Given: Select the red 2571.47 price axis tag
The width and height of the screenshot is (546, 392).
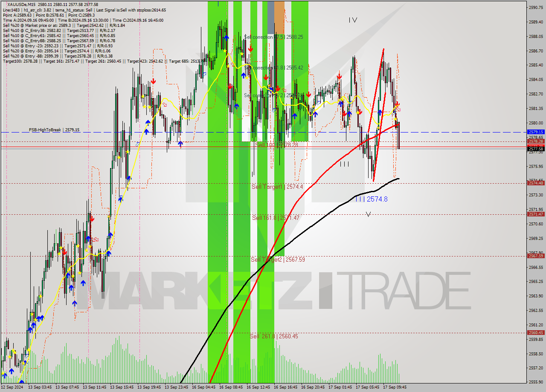Looking at the screenshot, I should pos(536,214).
